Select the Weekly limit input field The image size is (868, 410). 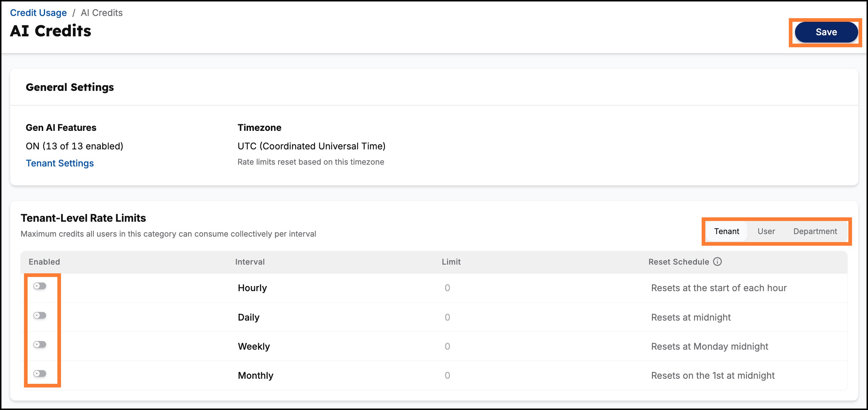447,346
